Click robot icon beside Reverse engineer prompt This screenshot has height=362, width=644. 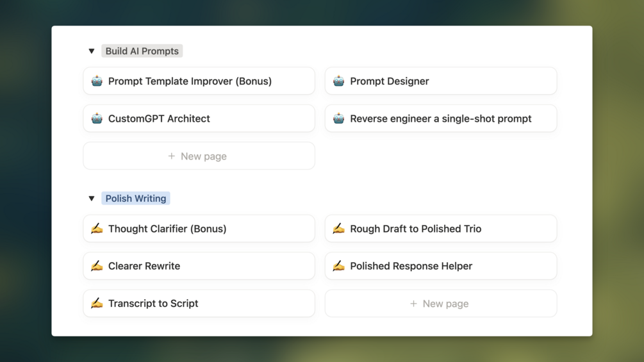[338, 119]
